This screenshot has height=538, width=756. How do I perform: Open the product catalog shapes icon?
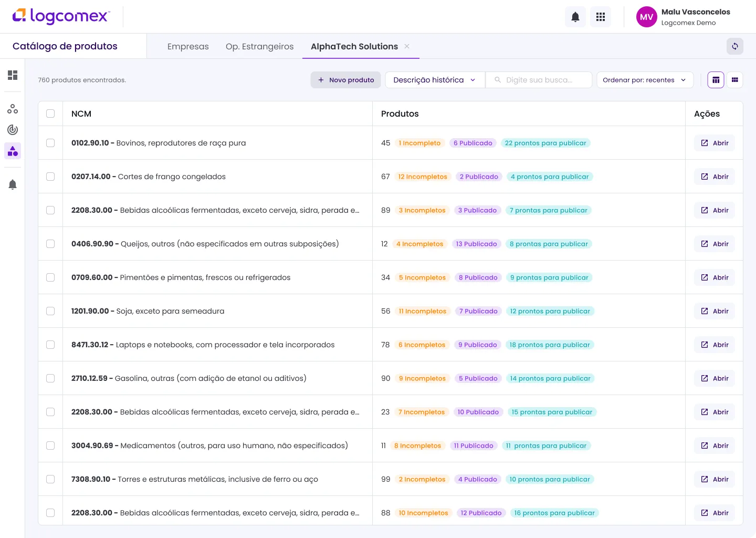[13, 151]
